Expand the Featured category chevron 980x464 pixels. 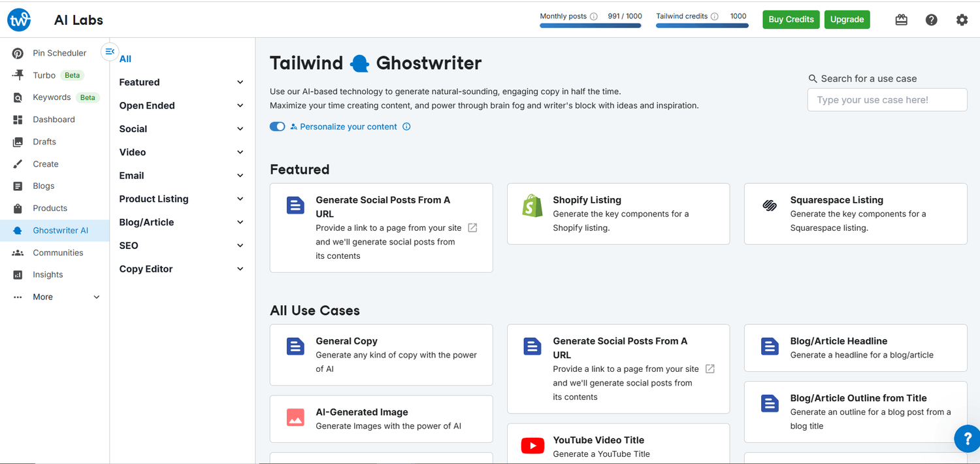click(240, 82)
